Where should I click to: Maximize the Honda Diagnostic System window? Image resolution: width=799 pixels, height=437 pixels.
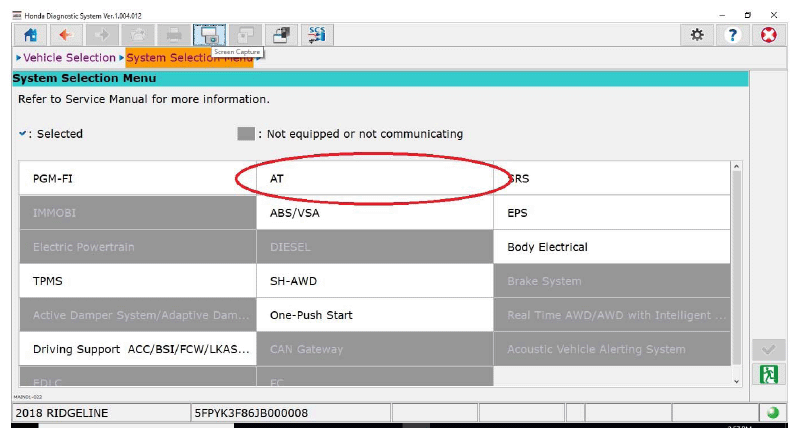point(748,15)
